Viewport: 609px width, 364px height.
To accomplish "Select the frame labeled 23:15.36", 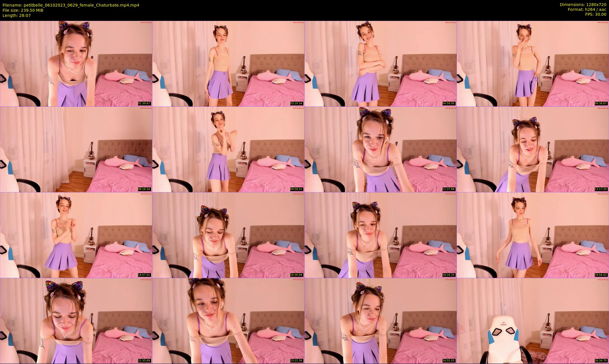I will click(x=228, y=321).
